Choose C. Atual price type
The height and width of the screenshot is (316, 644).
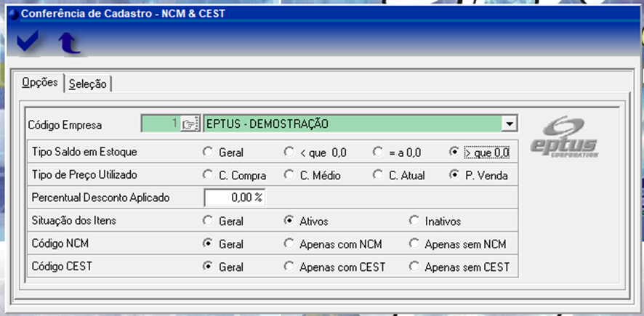377,175
